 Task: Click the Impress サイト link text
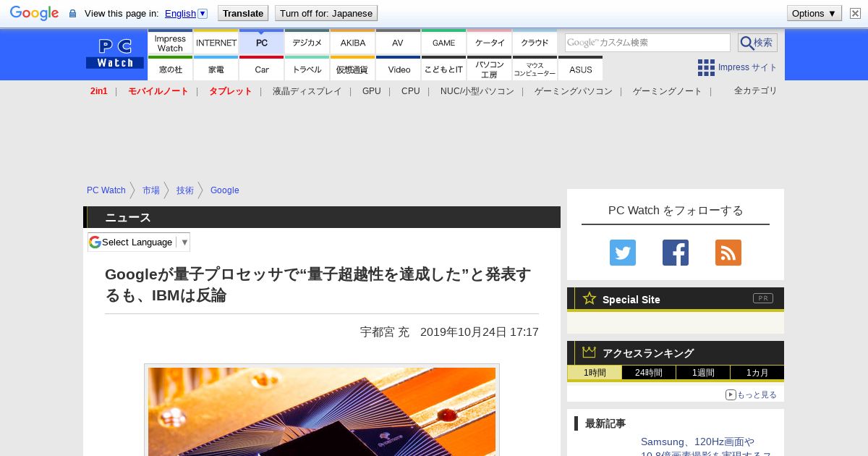748,67
